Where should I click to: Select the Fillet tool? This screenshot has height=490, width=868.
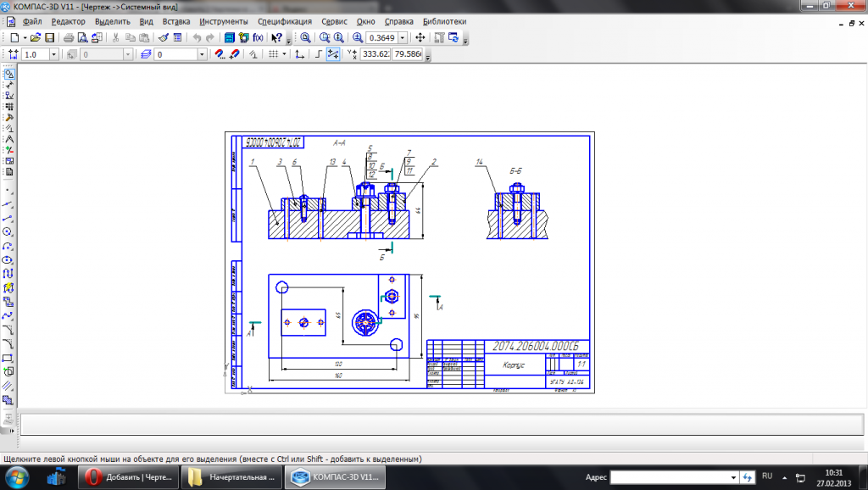pyautogui.click(x=8, y=344)
